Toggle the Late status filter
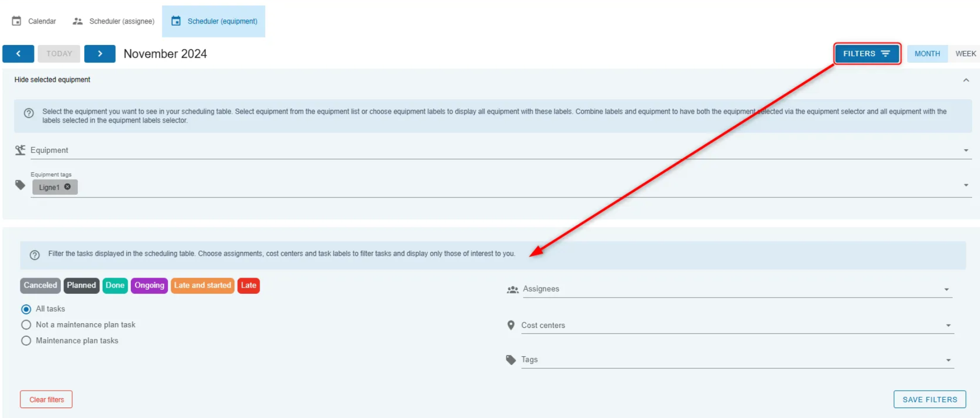This screenshot has height=418, width=980. coord(249,285)
